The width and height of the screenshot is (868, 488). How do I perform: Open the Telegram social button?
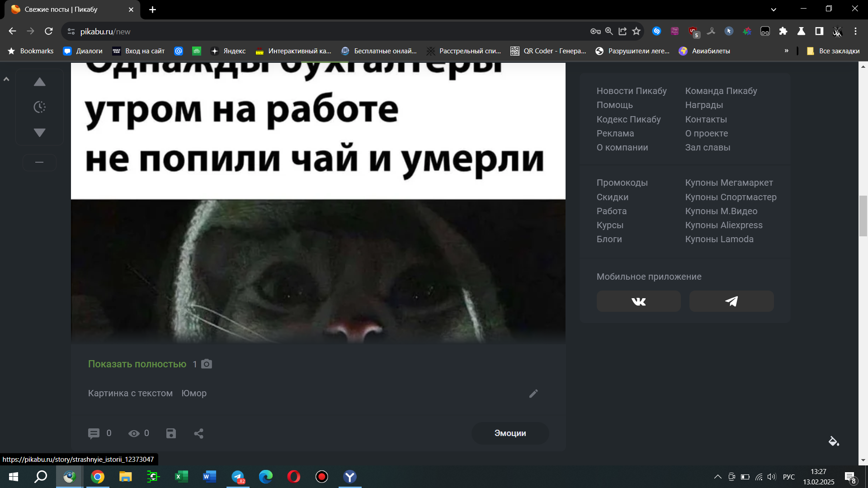point(731,301)
